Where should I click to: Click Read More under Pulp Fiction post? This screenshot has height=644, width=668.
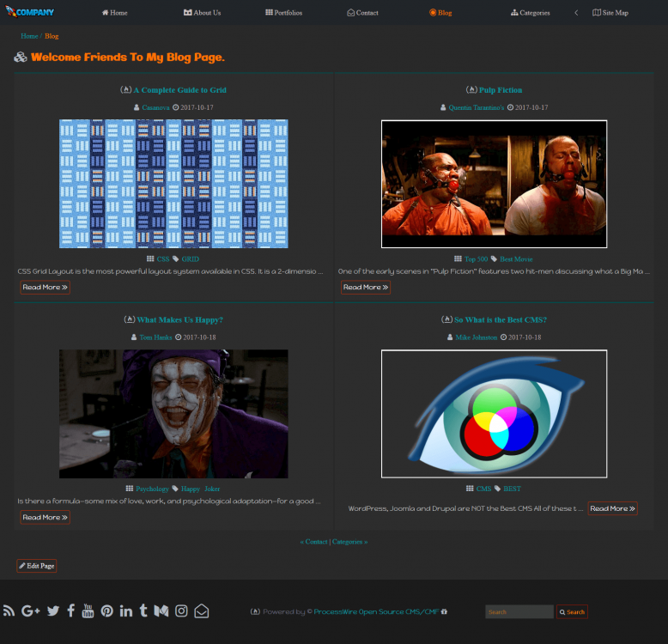click(366, 288)
